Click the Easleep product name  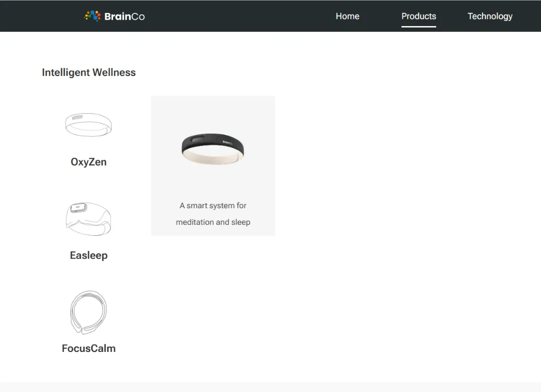click(x=89, y=255)
